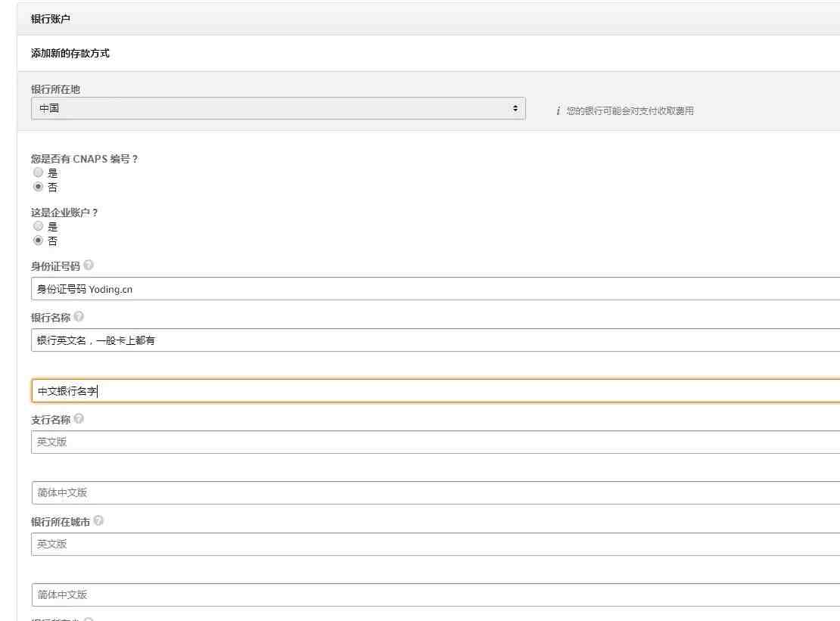The width and height of the screenshot is (840, 621).
Task: Click the 银行所在地 label
Action: (x=55, y=89)
